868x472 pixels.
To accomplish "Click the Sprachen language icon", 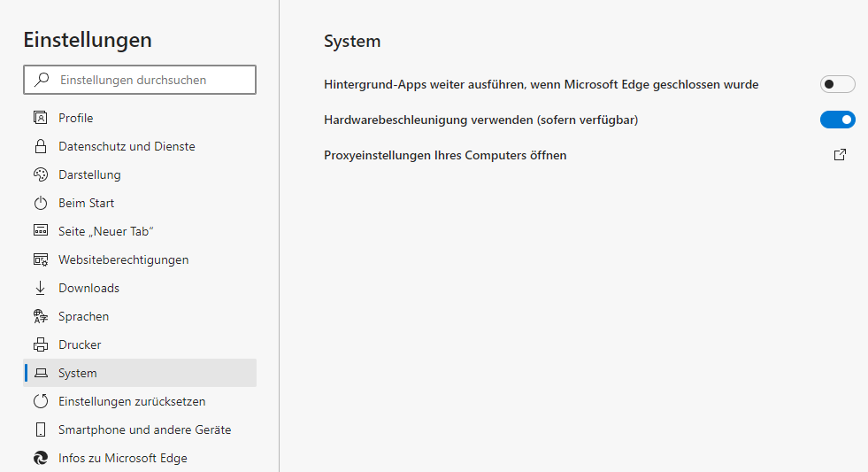I will [x=40, y=316].
